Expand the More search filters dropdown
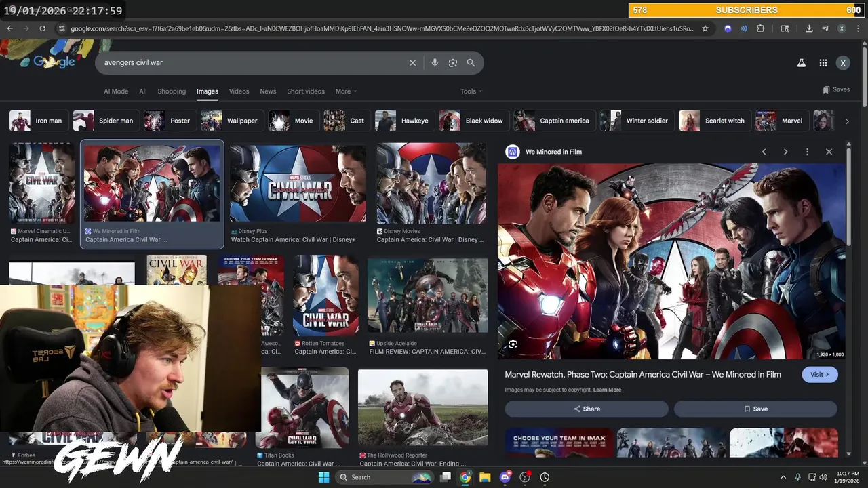 346,91
